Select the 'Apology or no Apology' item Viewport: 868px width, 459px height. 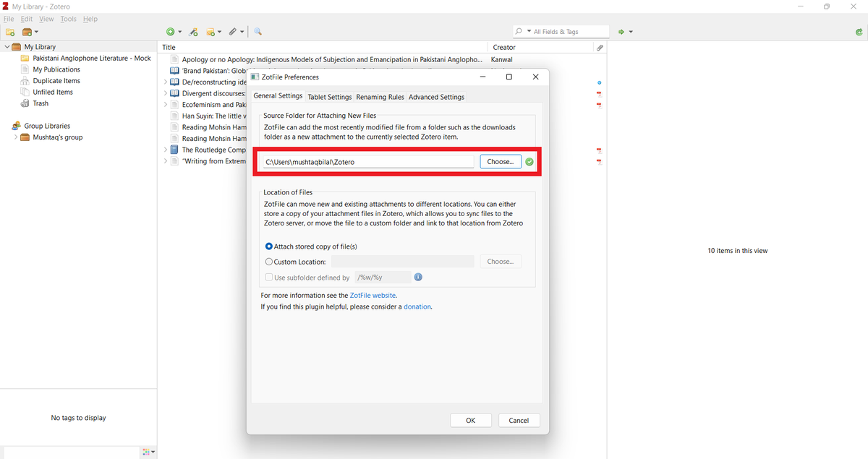pyautogui.click(x=332, y=60)
